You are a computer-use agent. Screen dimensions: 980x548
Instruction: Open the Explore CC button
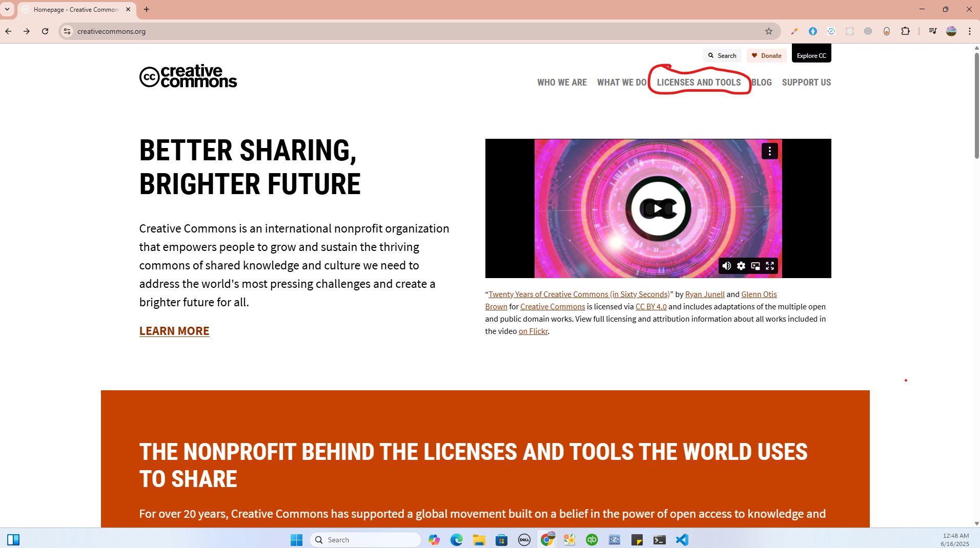pyautogui.click(x=811, y=54)
